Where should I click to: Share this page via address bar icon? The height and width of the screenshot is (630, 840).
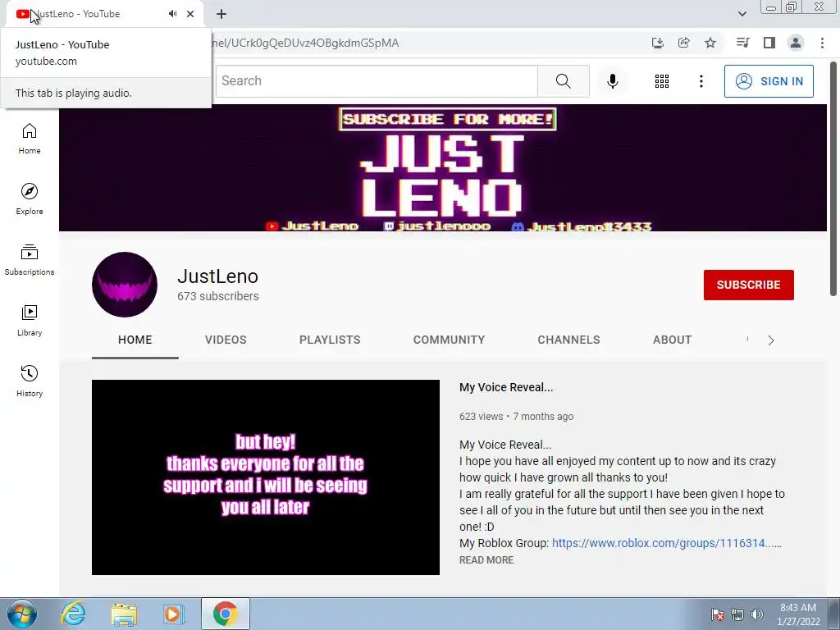(683, 43)
